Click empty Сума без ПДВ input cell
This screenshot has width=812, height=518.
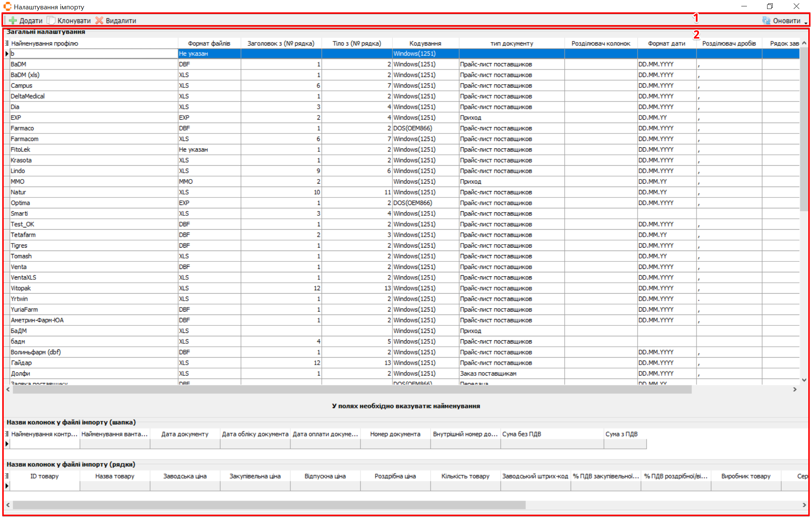[x=552, y=444]
